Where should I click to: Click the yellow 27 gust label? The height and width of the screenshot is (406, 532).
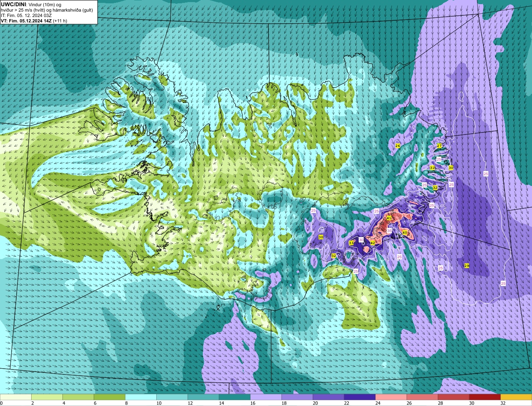click(x=439, y=146)
